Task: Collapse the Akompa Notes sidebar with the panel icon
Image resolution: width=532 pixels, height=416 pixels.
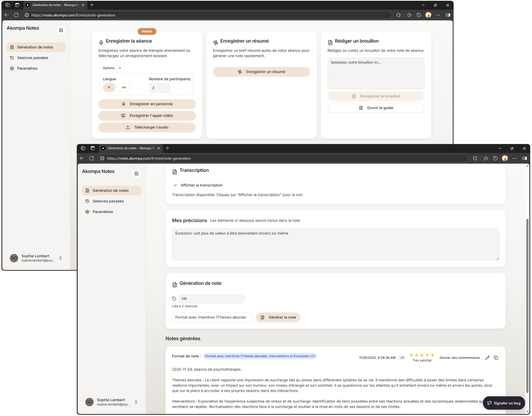Action: tap(137, 174)
